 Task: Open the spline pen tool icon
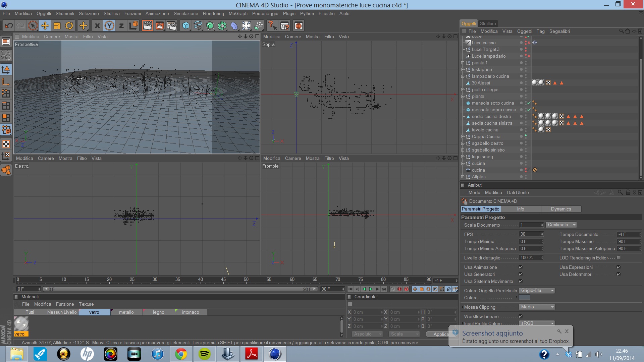click(198, 26)
